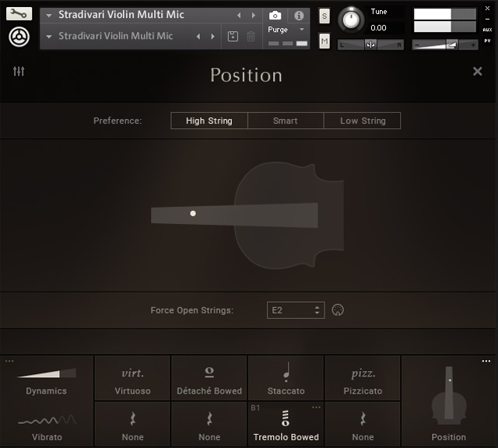Click the MIDI learn icon beside E2

coord(338,310)
